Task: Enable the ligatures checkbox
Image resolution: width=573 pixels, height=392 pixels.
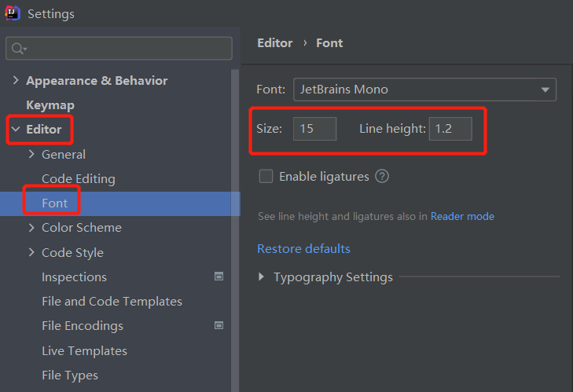Action: coord(266,177)
